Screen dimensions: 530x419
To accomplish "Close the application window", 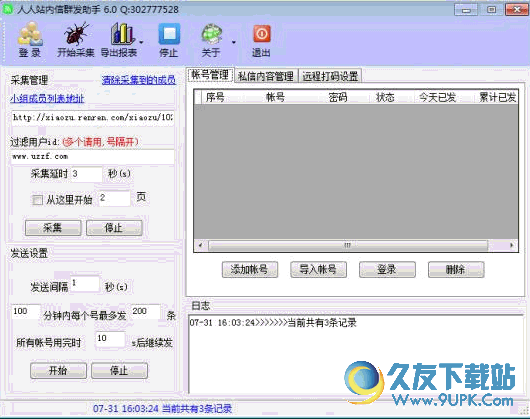I will pyautogui.click(x=516, y=10).
